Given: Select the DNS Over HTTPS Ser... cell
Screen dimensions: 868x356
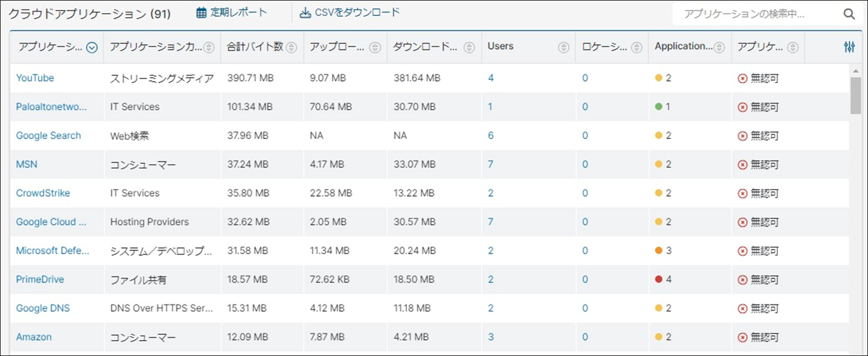Looking at the screenshot, I should pyautogui.click(x=161, y=308).
